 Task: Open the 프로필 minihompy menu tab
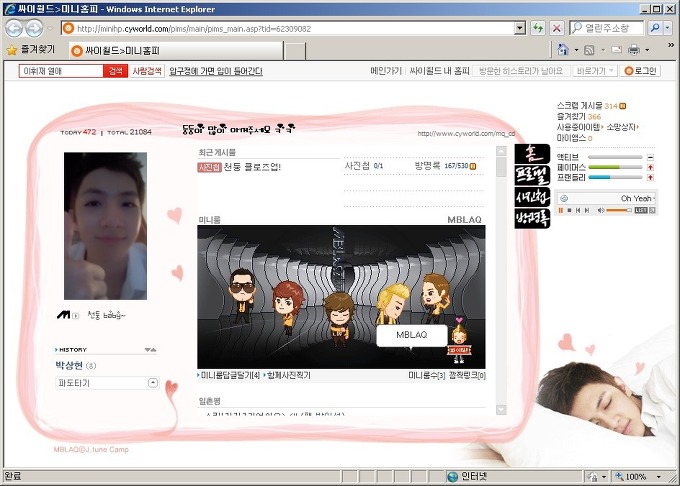(x=532, y=175)
